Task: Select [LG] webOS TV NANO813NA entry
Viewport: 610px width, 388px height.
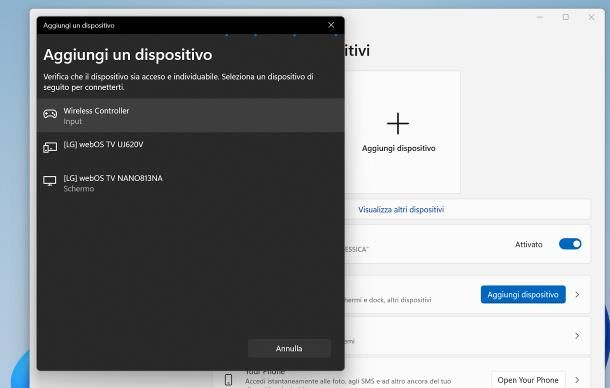Action: (191, 183)
